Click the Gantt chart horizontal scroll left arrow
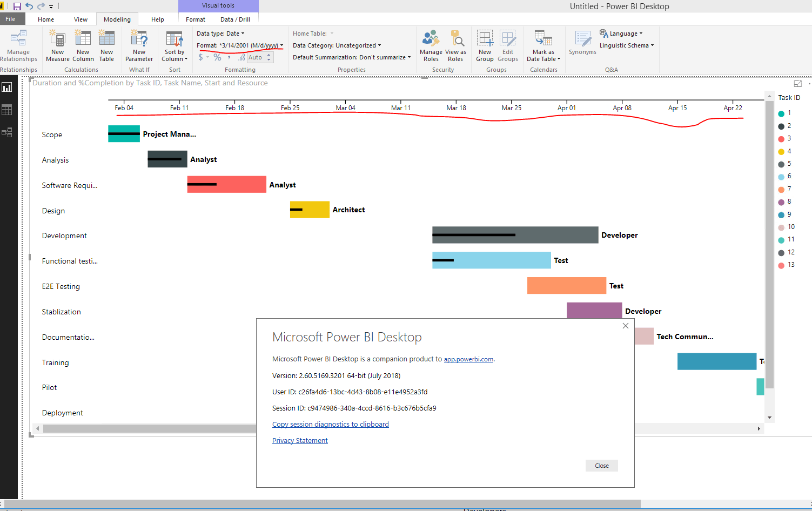The image size is (812, 511). 37,428
